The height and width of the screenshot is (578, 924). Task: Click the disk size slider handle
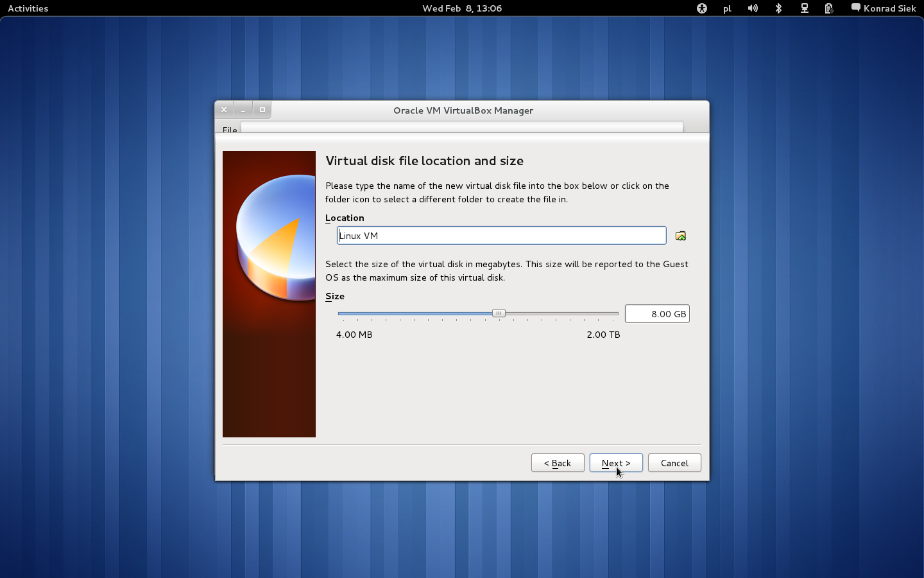[499, 313]
